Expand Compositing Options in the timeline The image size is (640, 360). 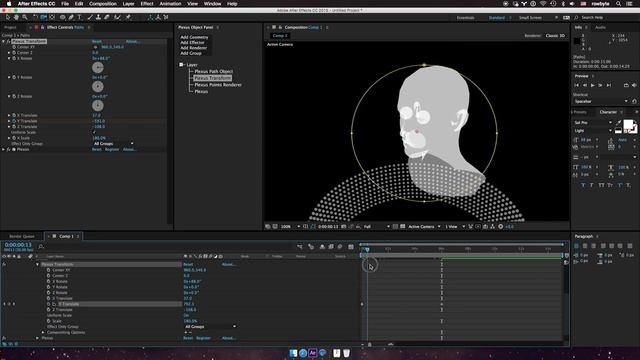coord(43,333)
